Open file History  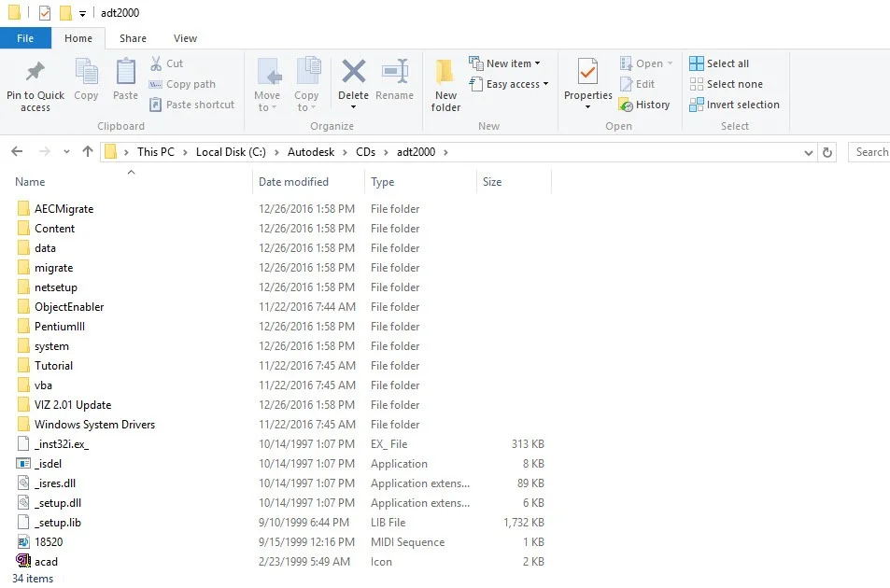[644, 105]
